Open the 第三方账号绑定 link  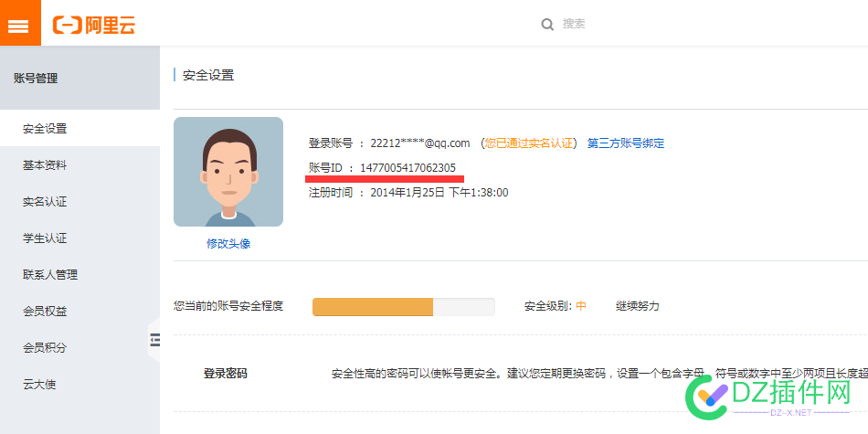point(626,143)
